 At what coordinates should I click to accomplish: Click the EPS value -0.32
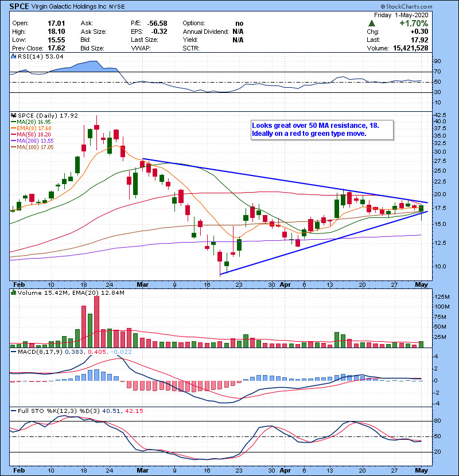pos(159,32)
